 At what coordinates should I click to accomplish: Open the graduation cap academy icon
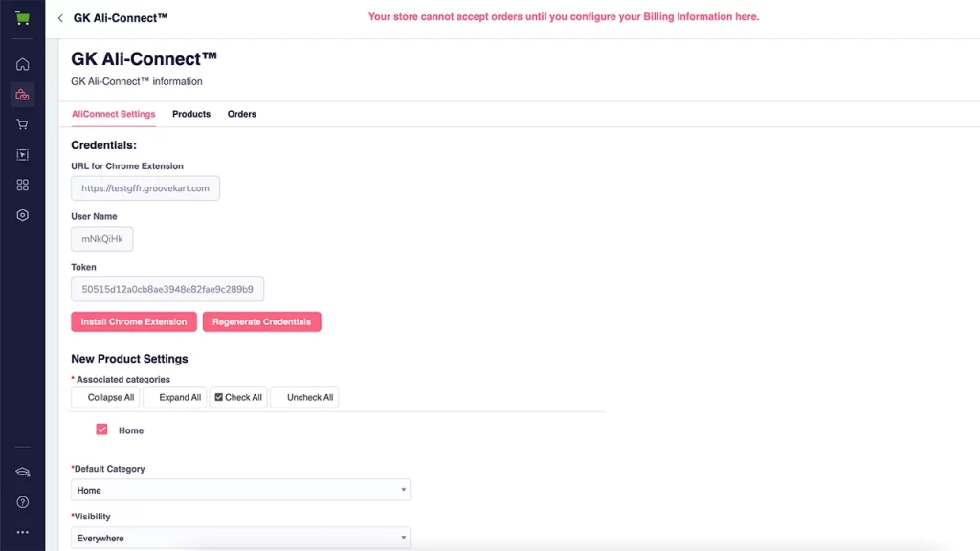[x=23, y=473]
